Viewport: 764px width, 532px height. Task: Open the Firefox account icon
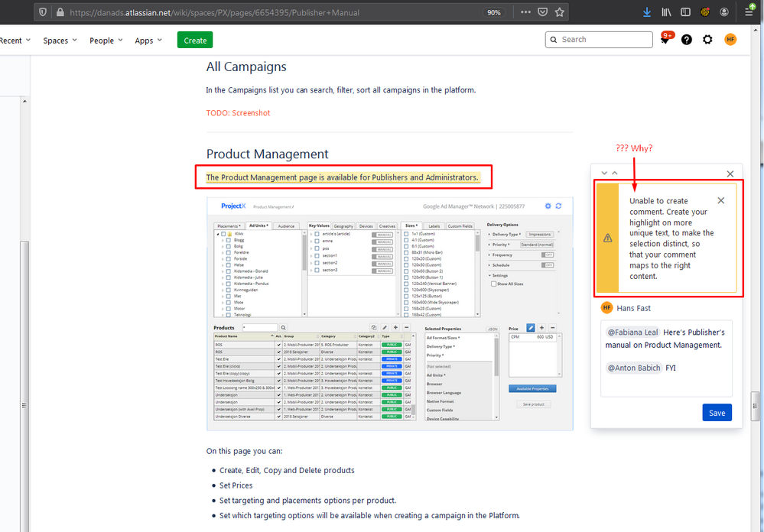[724, 12]
